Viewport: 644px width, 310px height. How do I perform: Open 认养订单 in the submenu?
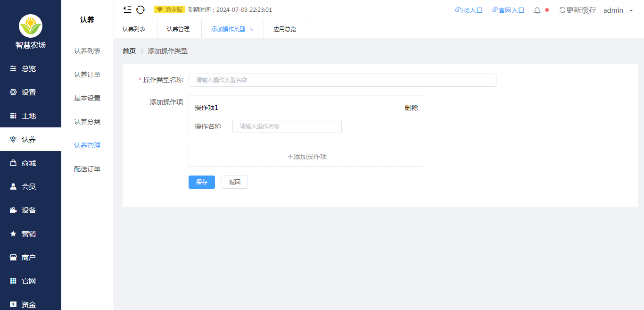tap(87, 75)
